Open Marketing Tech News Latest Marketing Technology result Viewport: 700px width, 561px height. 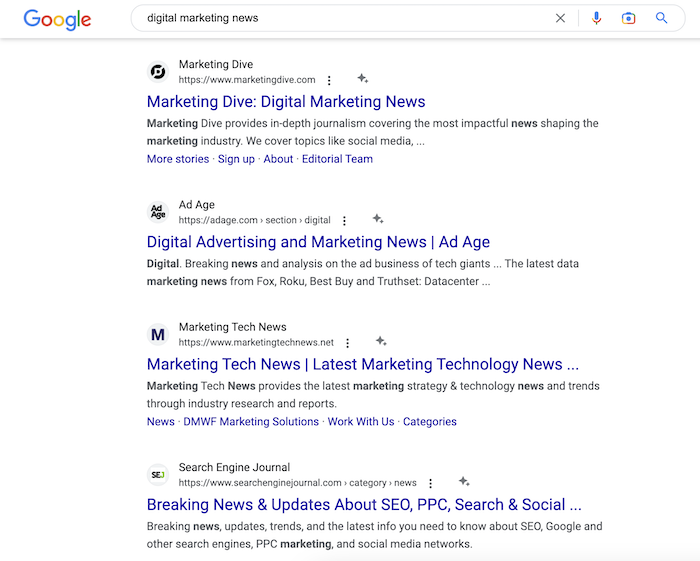tap(363, 364)
